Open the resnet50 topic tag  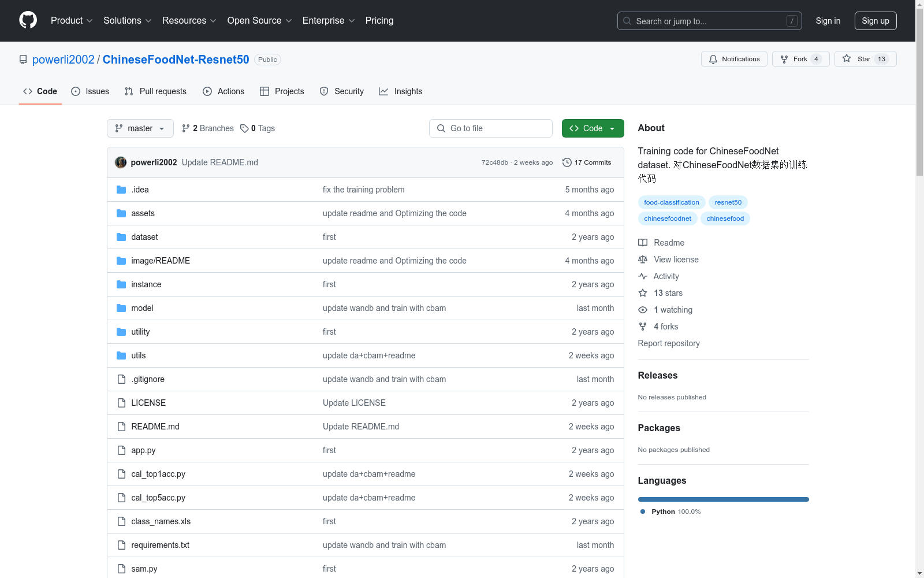tap(728, 202)
